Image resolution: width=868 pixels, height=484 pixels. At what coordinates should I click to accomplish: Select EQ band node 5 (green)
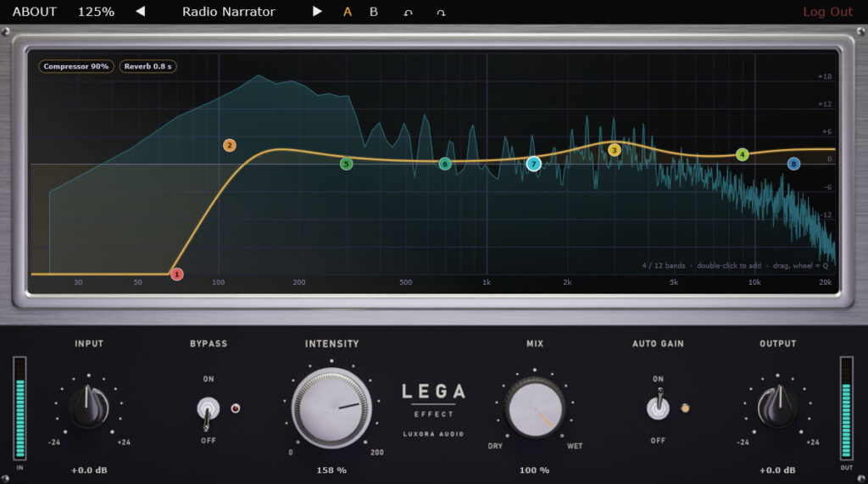point(346,164)
